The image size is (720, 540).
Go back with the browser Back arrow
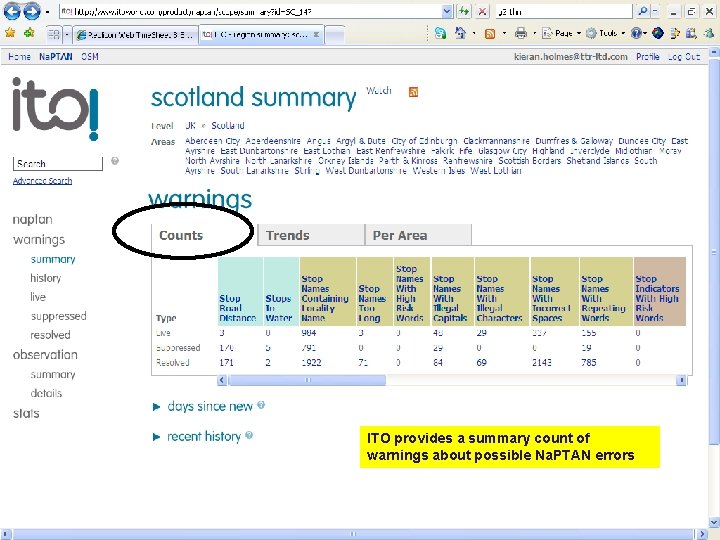tap(12, 11)
